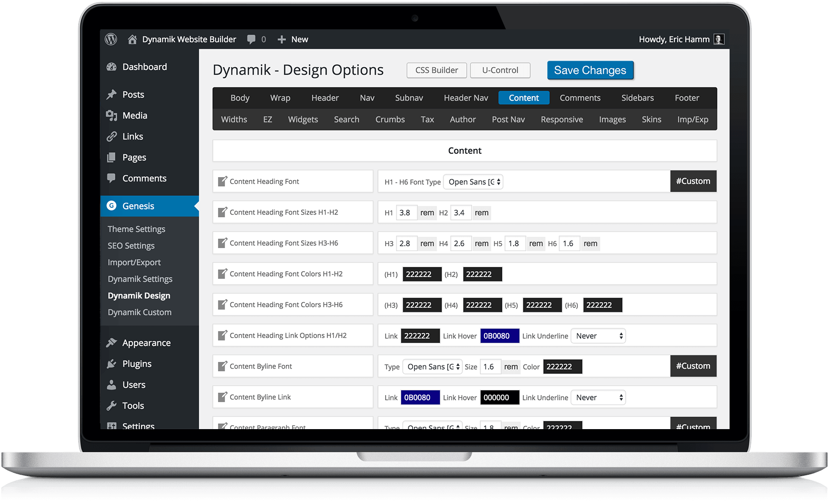Viewport: 829px width, 504px height.
Task: Click the edit icon for Content Byline Link
Action: pos(222,396)
